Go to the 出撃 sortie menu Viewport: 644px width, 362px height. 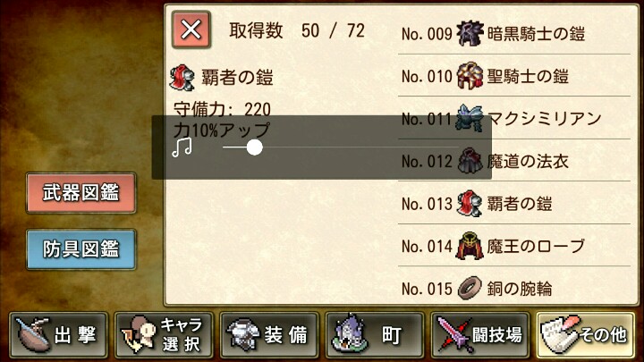(x=58, y=335)
